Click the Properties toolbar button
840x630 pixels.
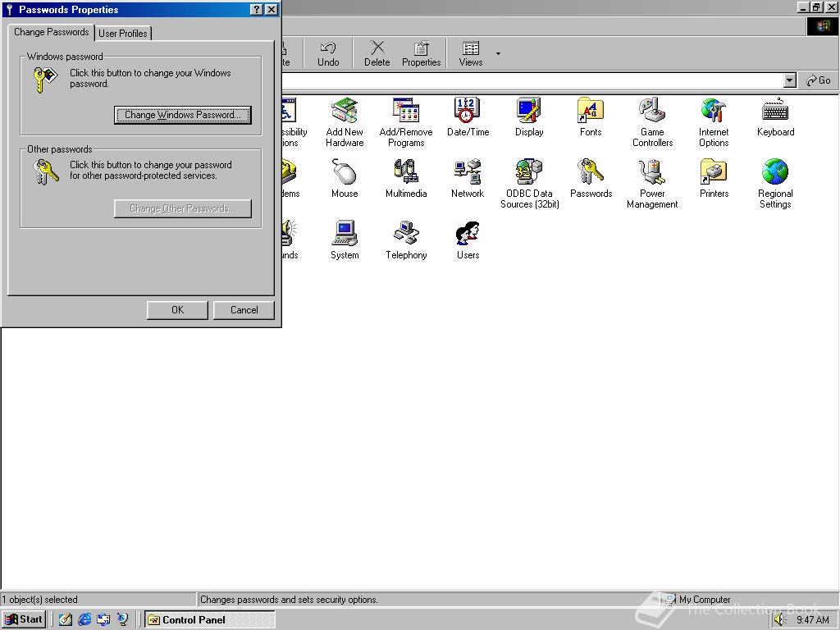pyautogui.click(x=421, y=54)
